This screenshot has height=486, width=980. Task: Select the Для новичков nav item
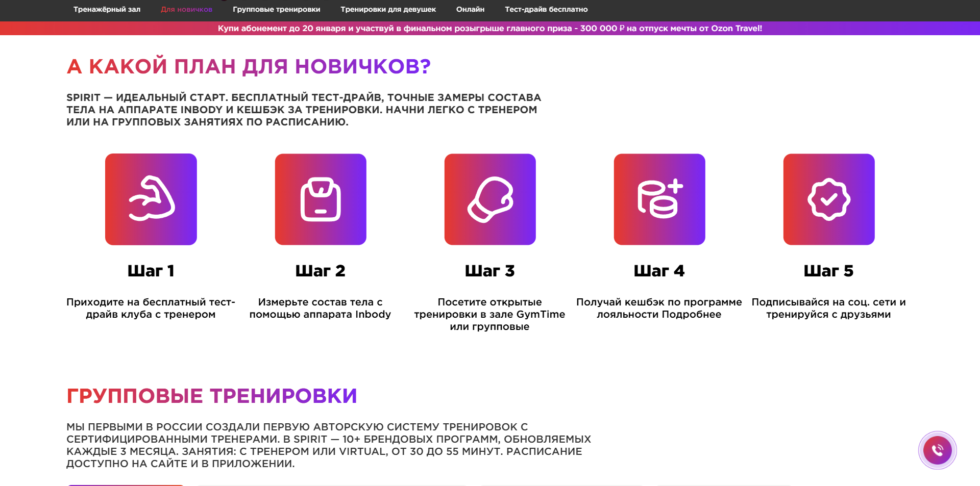coord(186,9)
